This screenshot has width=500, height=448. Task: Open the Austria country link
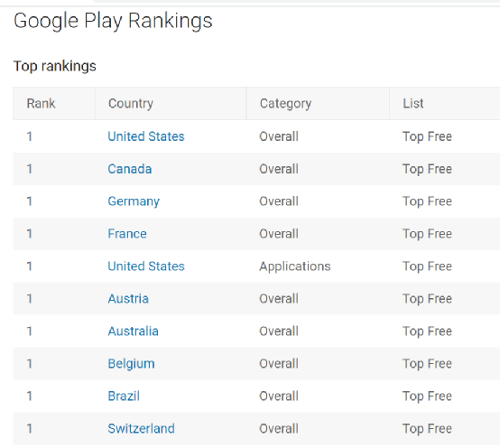click(x=128, y=299)
